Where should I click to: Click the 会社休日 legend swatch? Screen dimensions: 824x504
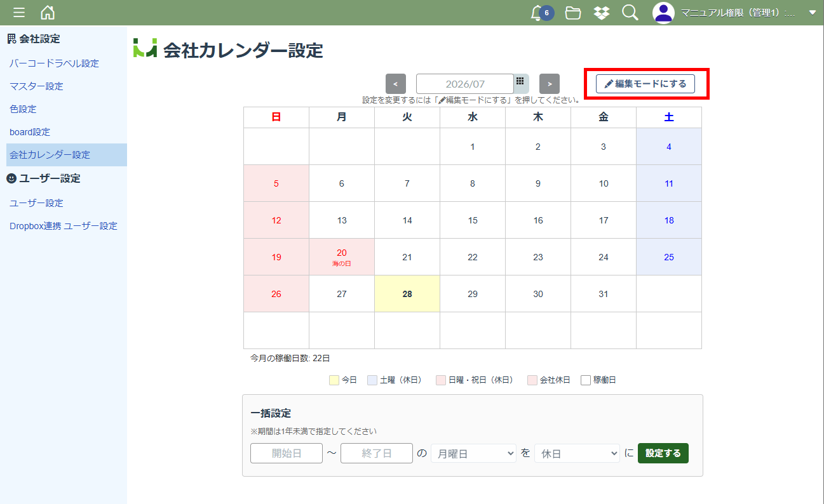pyautogui.click(x=532, y=380)
